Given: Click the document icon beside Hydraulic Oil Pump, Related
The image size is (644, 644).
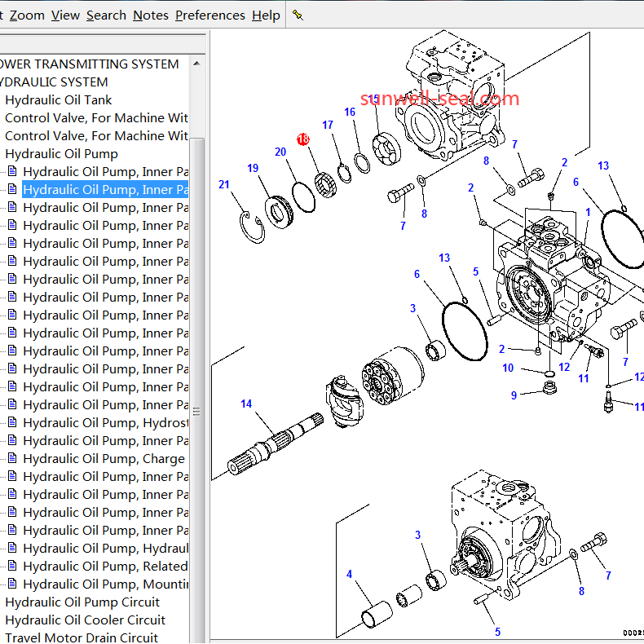Looking at the screenshot, I should pyautogui.click(x=12, y=566).
